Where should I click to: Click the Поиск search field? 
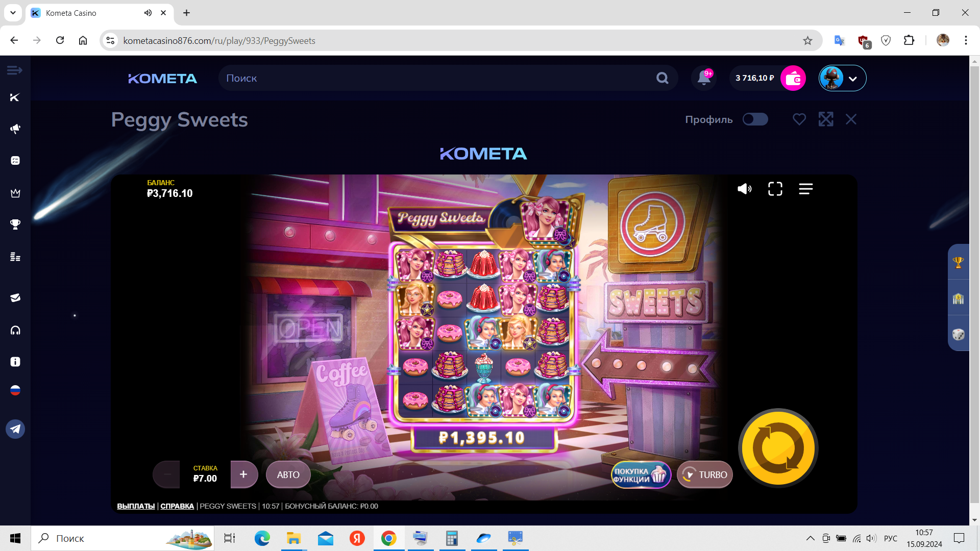pos(439,78)
